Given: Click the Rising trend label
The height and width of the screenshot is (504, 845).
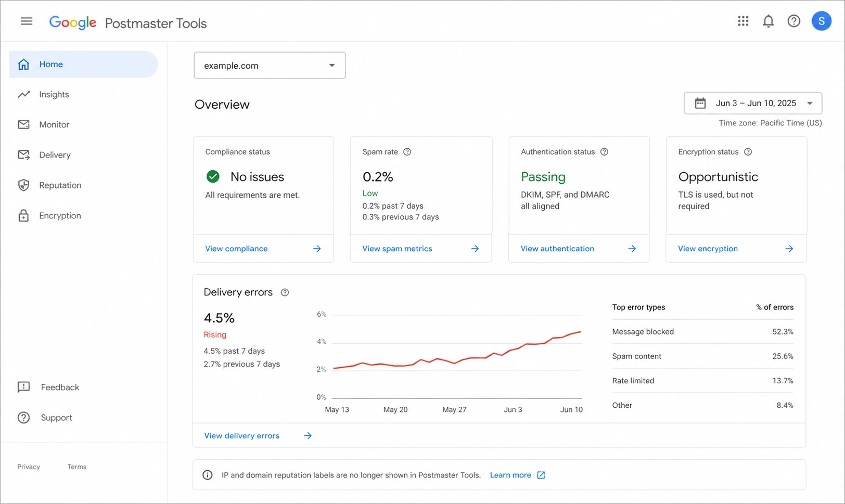Looking at the screenshot, I should coord(215,334).
